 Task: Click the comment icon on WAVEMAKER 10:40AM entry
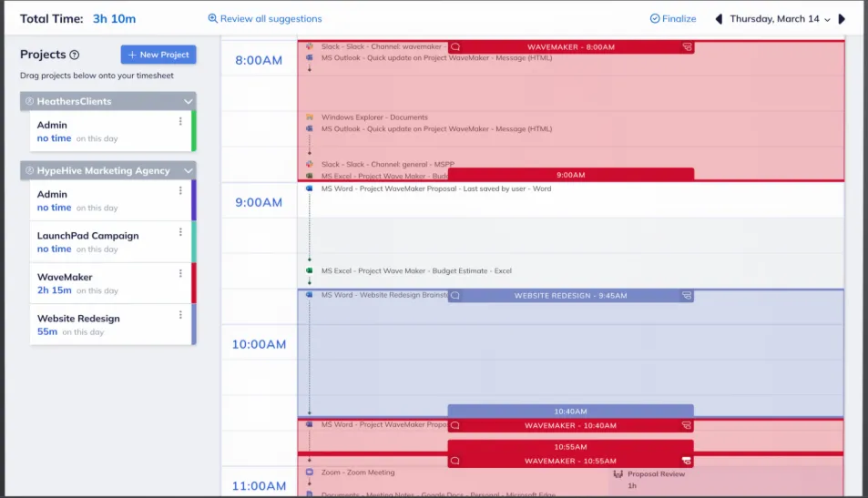455,425
